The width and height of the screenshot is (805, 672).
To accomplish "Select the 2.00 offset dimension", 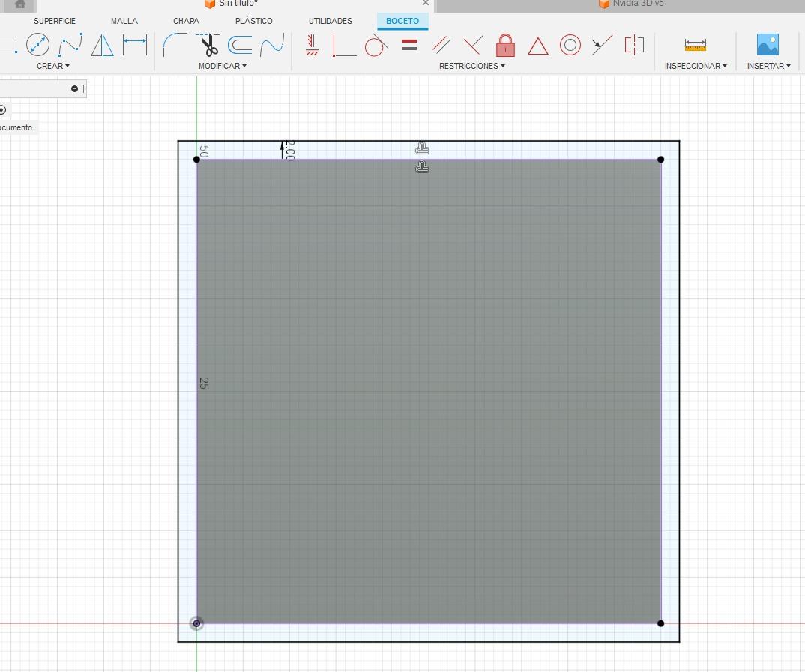I will 289,150.
